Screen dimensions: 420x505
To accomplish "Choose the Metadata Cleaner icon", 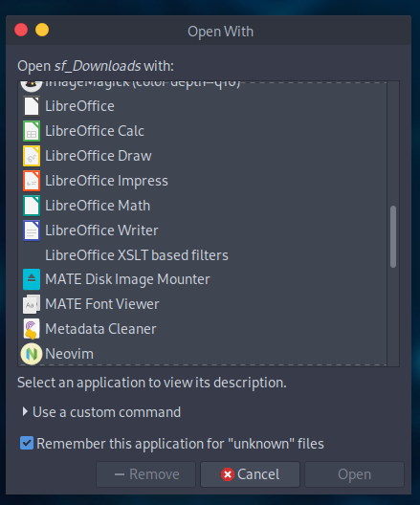I will point(32,329).
